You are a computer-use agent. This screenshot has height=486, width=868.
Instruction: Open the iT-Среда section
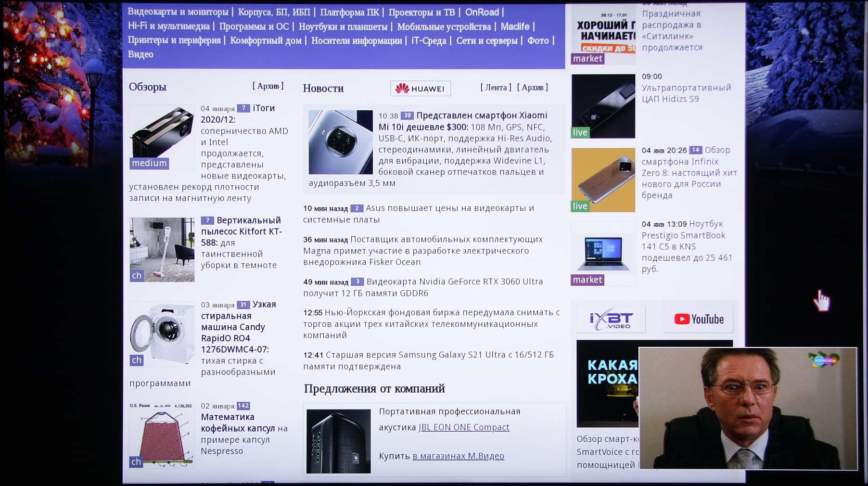pyautogui.click(x=429, y=40)
